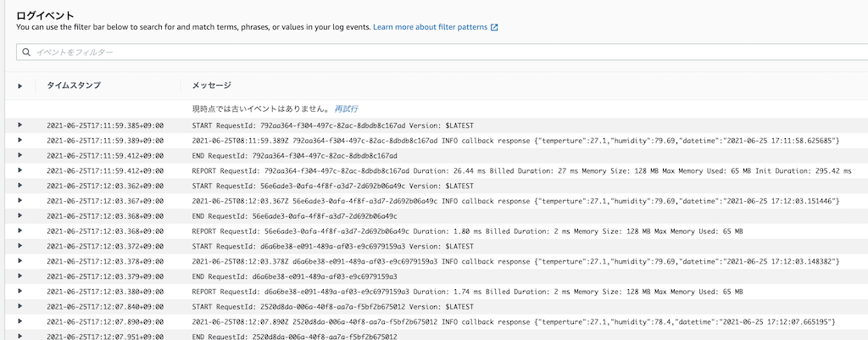The height and width of the screenshot is (340, 868).
Task: Select timestamp 2021-06-25T17:12:03.380+09:00
Action: point(105,292)
